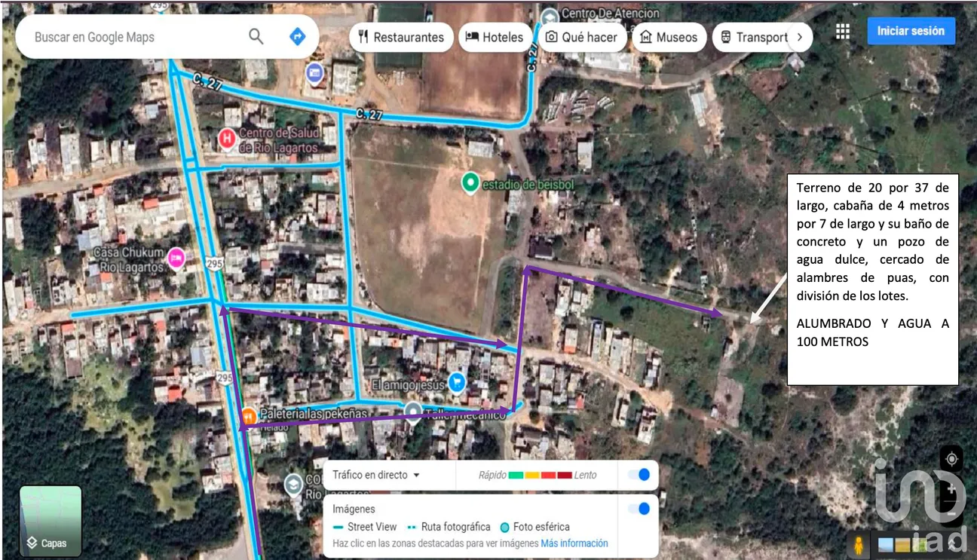
Task: Click the grey graduation-cap school pin
Action: (293, 484)
